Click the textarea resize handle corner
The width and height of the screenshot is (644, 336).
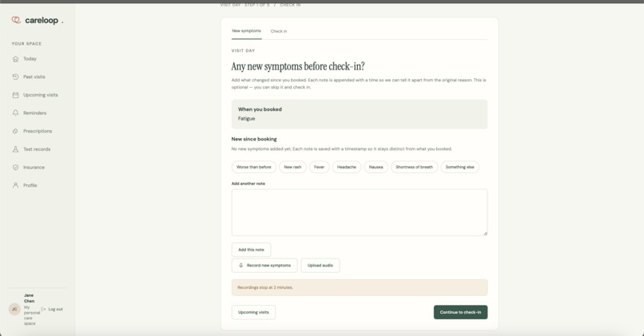(485, 233)
